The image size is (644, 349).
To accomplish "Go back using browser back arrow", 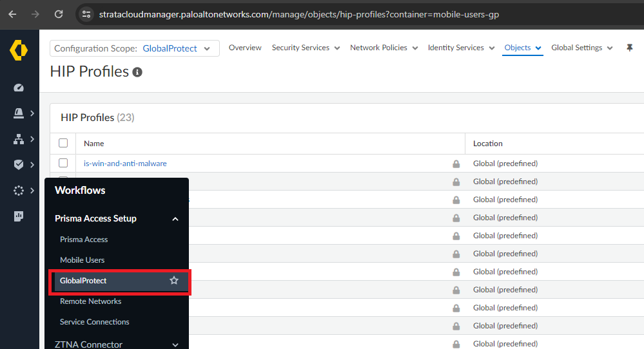I will pos(12,14).
